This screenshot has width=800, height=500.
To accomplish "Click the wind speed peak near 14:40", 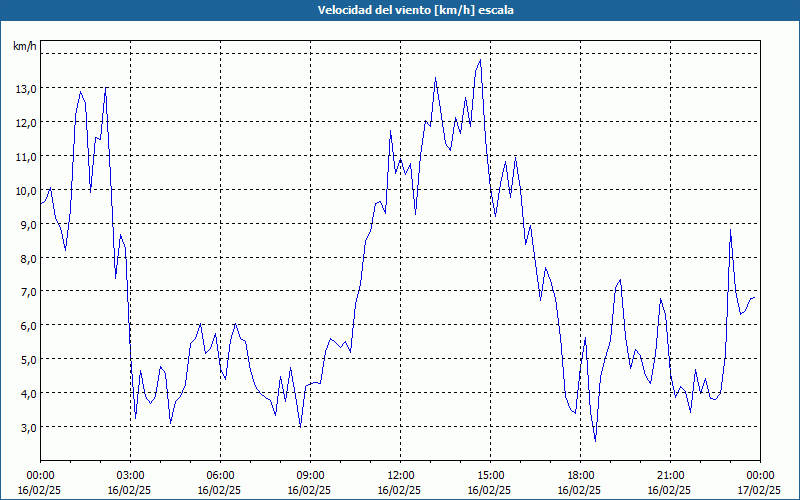I will (x=480, y=60).
